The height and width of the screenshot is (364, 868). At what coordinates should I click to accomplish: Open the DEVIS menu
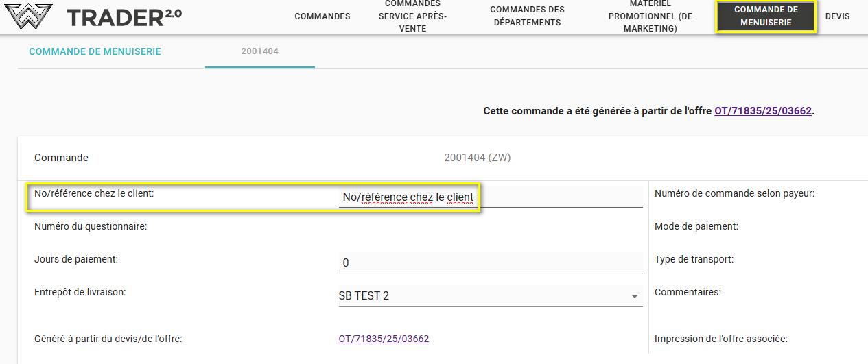point(837,16)
